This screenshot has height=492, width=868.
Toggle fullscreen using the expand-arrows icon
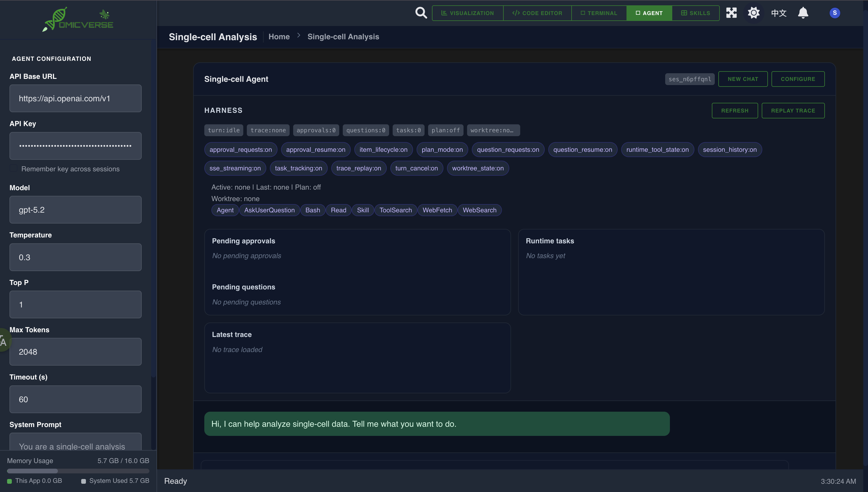731,13
